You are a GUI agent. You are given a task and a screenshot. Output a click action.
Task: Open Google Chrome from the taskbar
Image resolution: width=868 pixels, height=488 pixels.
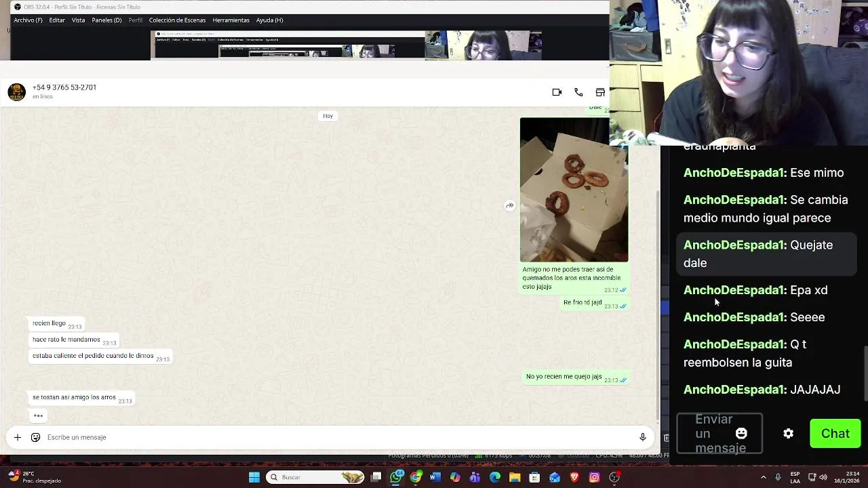pyautogui.click(x=416, y=477)
